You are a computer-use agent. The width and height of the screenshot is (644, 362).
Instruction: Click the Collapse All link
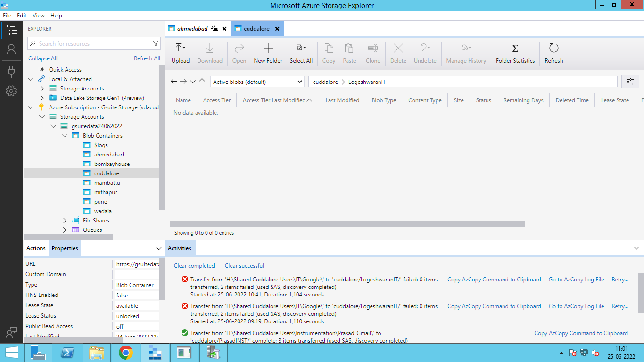(x=43, y=58)
